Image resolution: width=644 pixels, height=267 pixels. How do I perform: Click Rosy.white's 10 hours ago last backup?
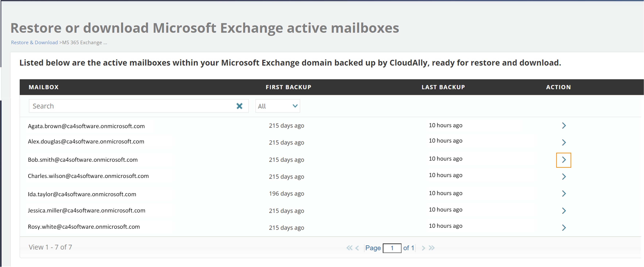tap(445, 226)
